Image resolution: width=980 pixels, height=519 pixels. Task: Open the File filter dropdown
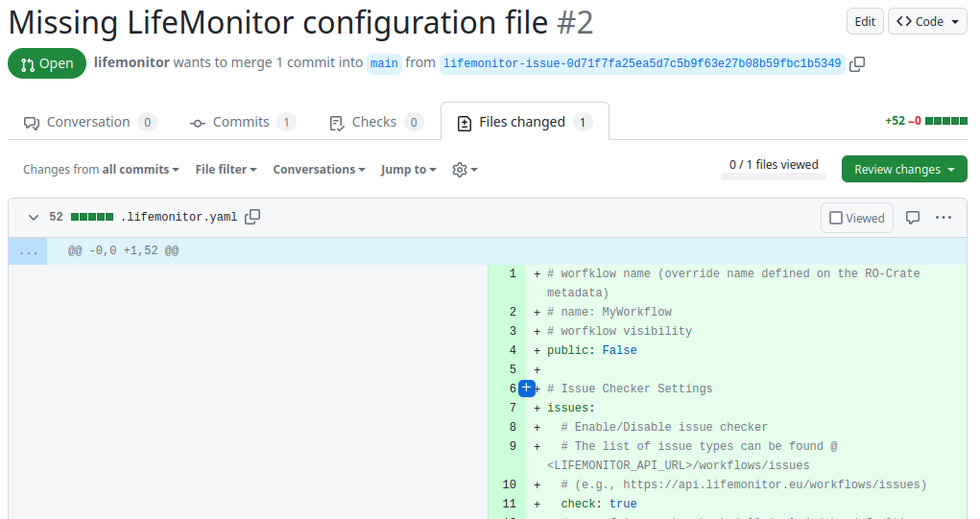(227, 169)
